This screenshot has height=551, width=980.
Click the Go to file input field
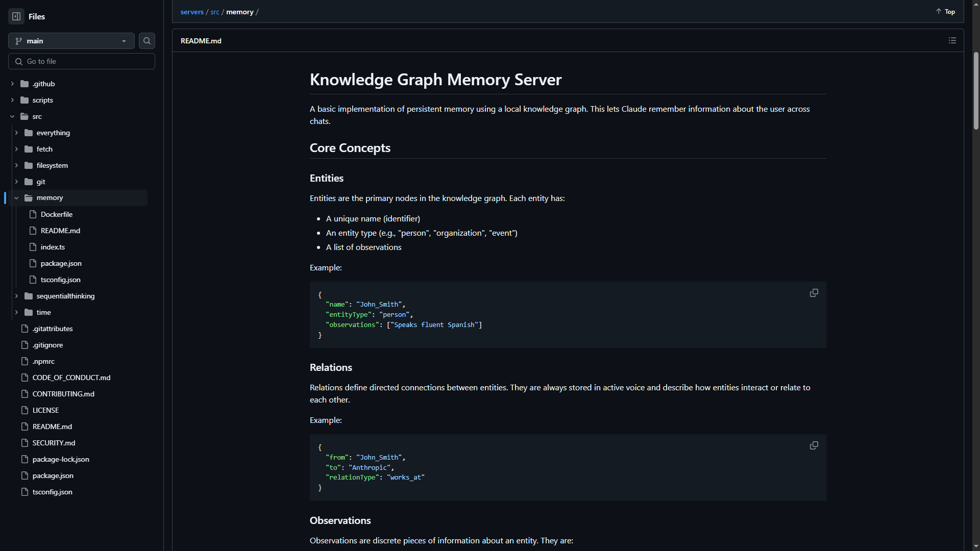pyautogui.click(x=82, y=61)
